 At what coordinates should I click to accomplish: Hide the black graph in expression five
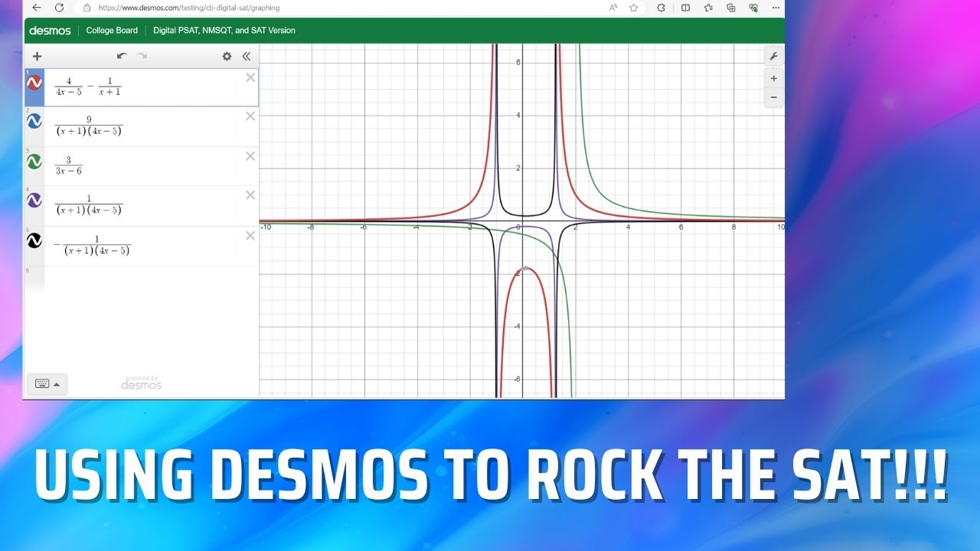(x=34, y=240)
